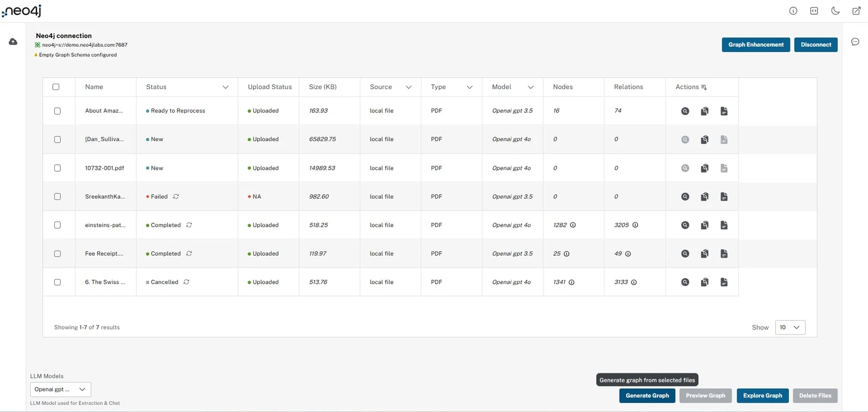This screenshot has width=868, height=412.
Task: Click the Delete Files button
Action: (815, 396)
